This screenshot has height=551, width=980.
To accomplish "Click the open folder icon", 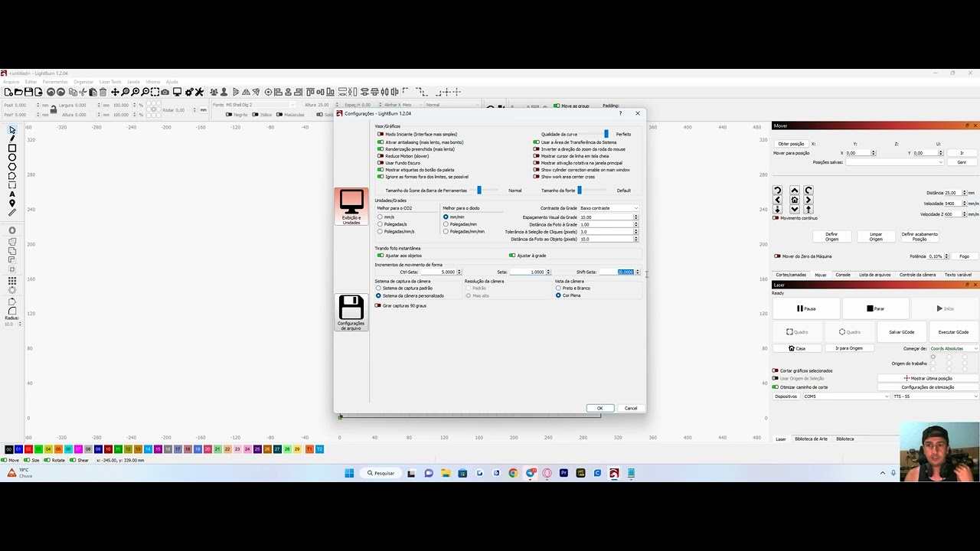I will coord(18,92).
